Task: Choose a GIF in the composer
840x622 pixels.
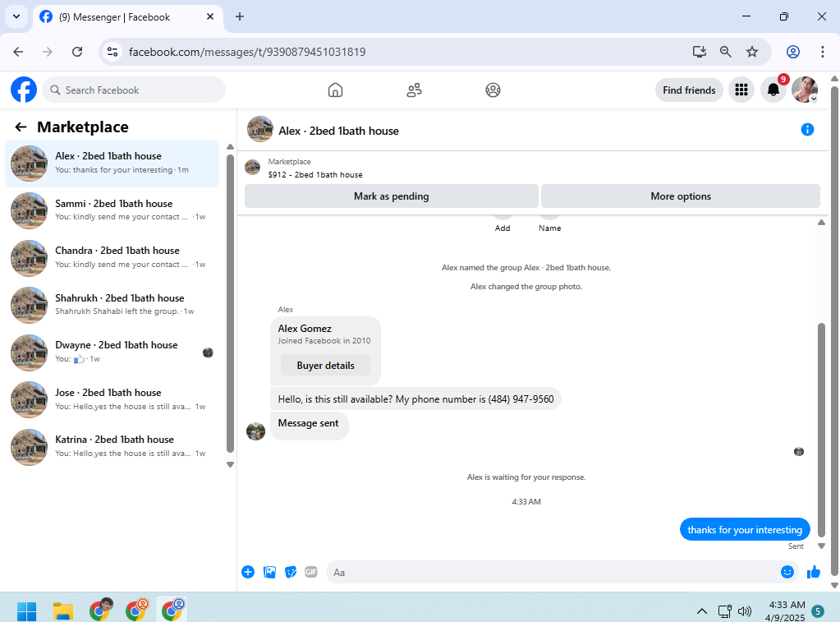Action: coord(311,572)
